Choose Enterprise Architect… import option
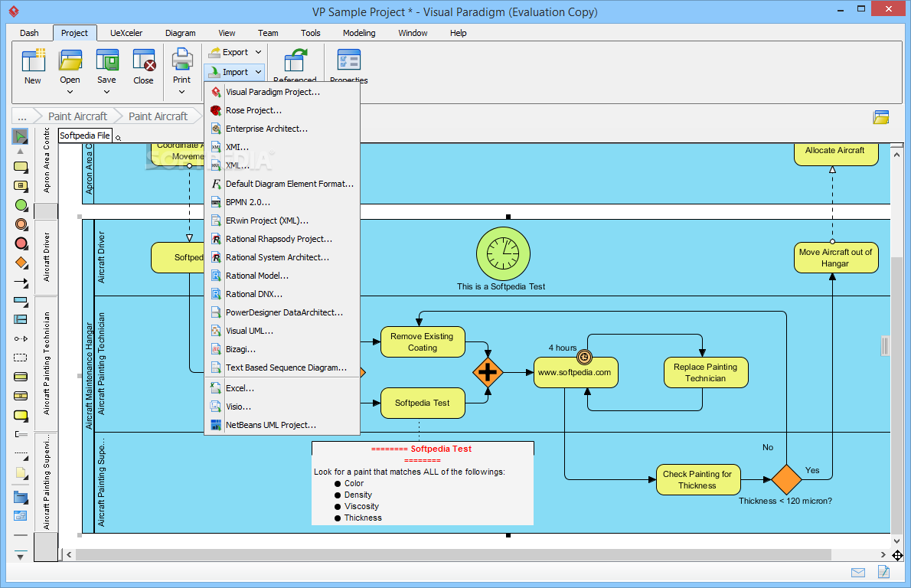This screenshot has width=911, height=588. (x=282, y=129)
